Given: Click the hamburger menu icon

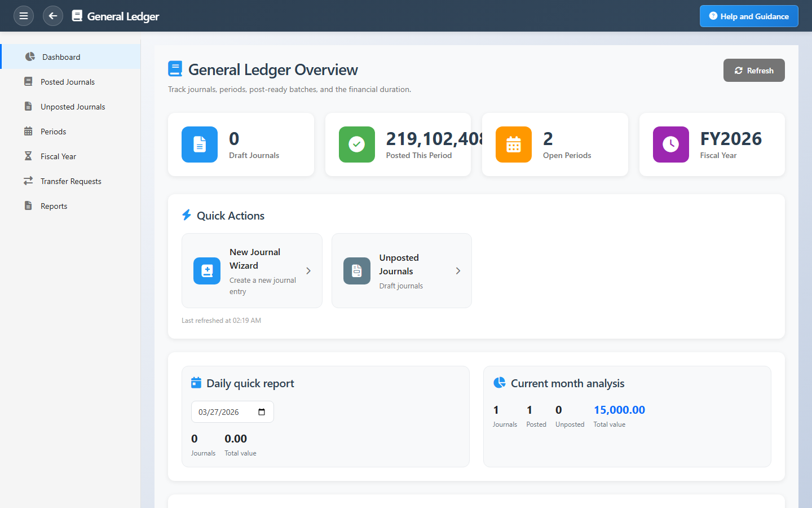Looking at the screenshot, I should (24, 16).
